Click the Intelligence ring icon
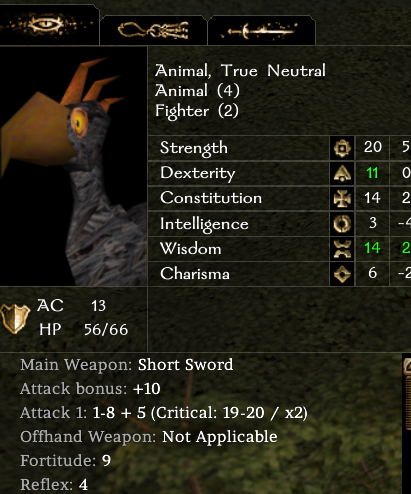 pyautogui.click(x=342, y=223)
